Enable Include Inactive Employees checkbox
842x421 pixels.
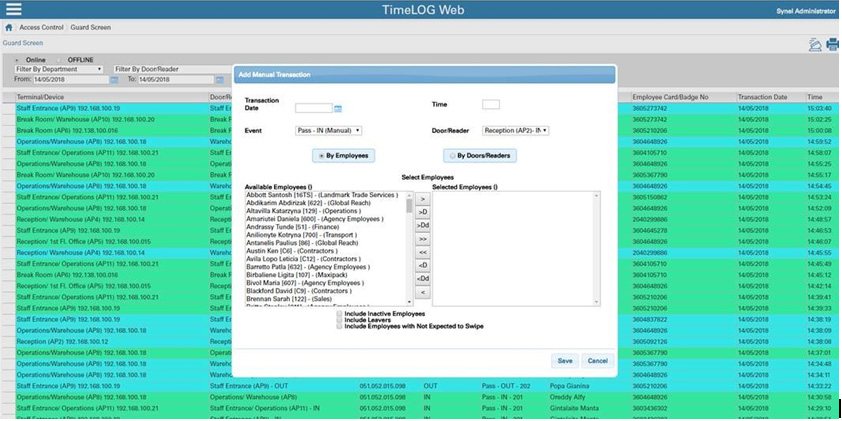pos(340,314)
